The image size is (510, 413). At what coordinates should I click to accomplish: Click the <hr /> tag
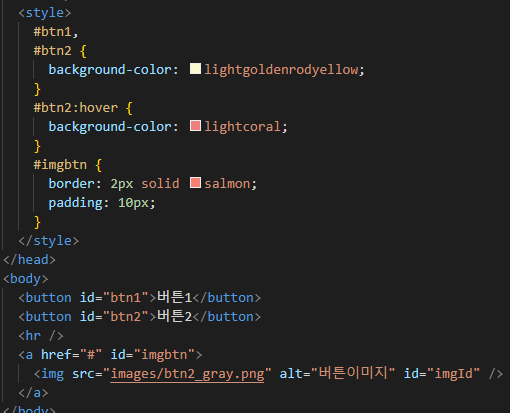tap(41, 336)
